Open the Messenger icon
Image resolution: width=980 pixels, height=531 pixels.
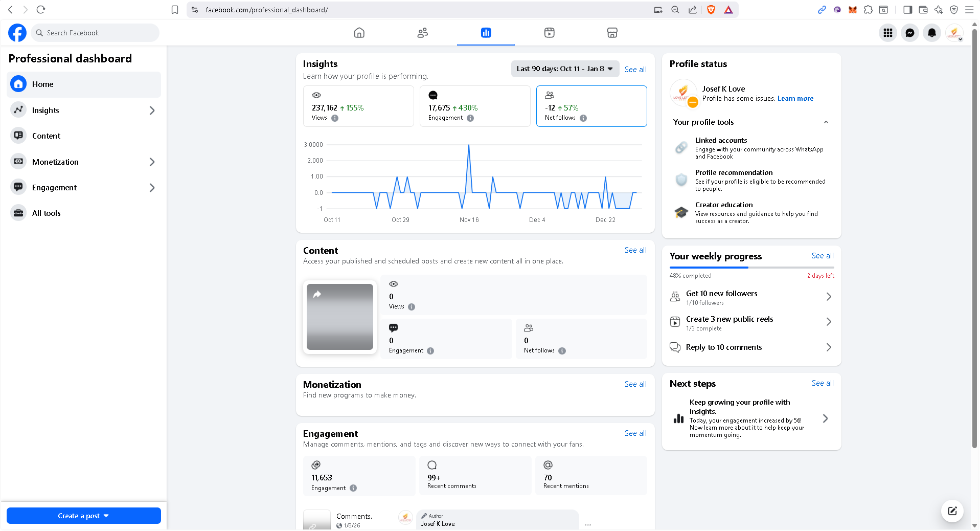(910, 33)
